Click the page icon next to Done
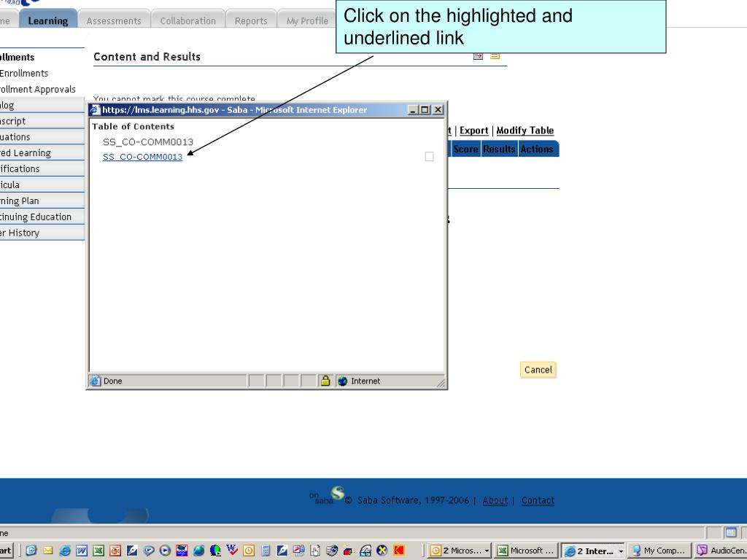The width and height of the screenshot is (747, 560). pos(96,381)
